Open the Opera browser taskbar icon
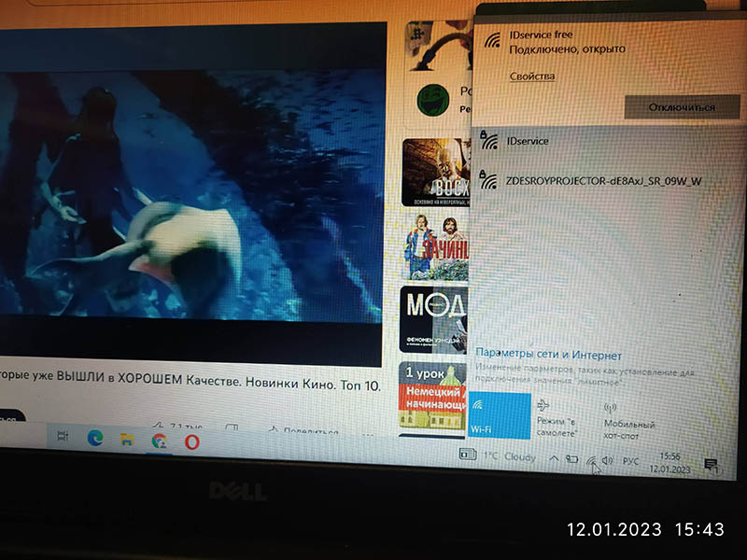Viewport: 747px width, 560px height. (192, 441)
